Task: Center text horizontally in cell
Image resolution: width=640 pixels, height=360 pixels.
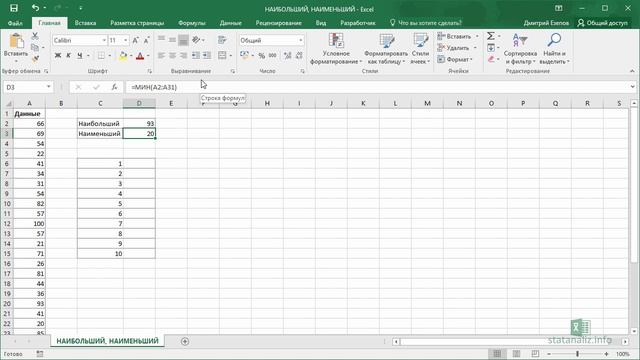Action: pyautogui.click(x=173, y=56)
